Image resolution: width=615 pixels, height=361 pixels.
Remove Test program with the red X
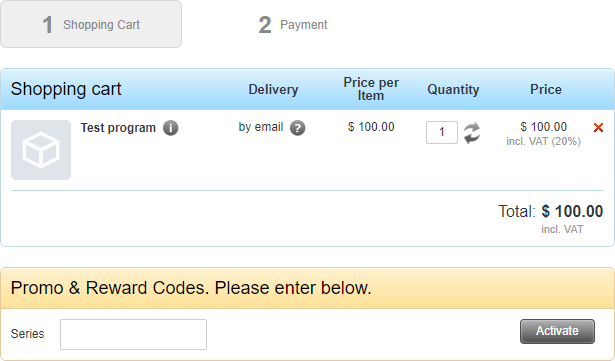tap(598, 128)
